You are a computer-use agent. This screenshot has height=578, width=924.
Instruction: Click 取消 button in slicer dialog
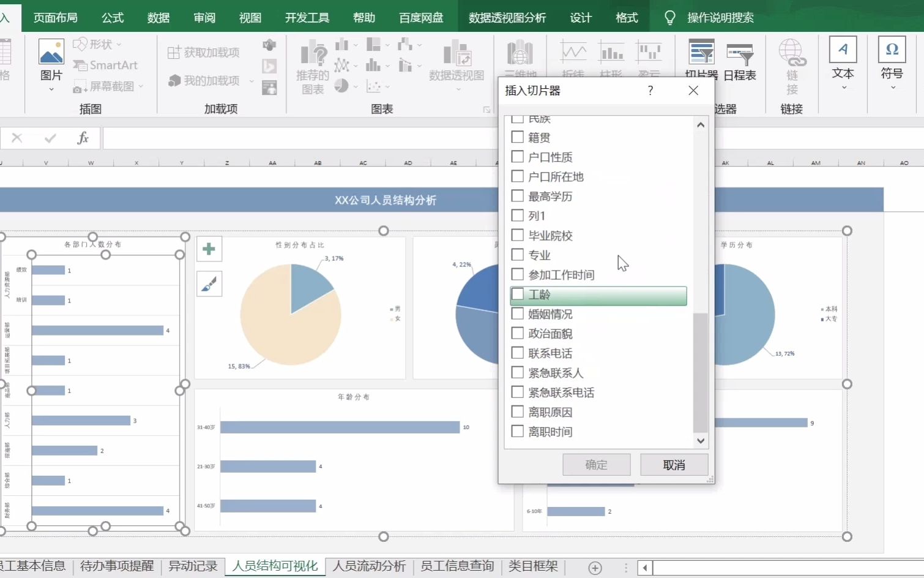point(674,465)
